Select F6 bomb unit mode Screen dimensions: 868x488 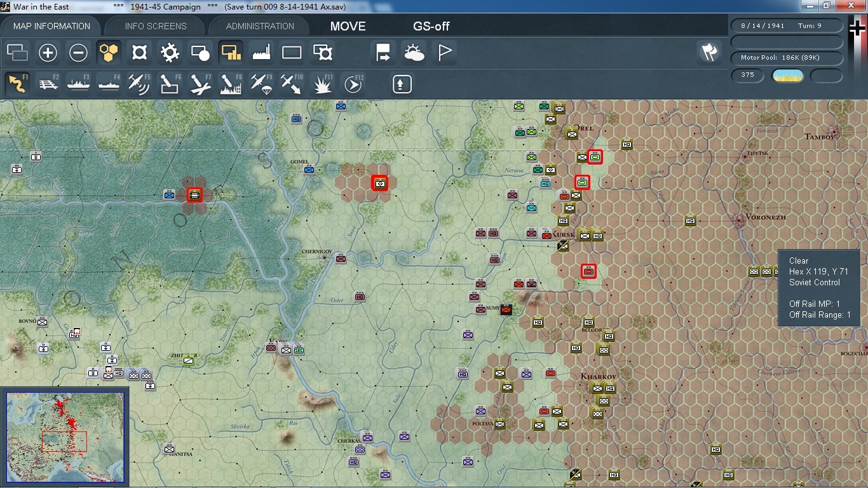coord(170,84)
